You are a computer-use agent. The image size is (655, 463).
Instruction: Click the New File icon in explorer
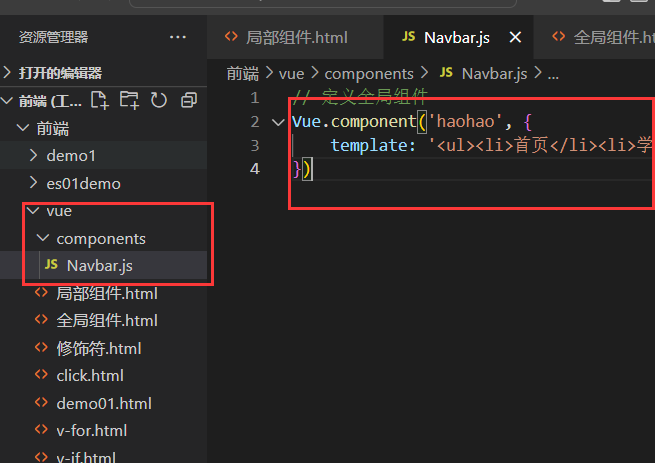100,100
